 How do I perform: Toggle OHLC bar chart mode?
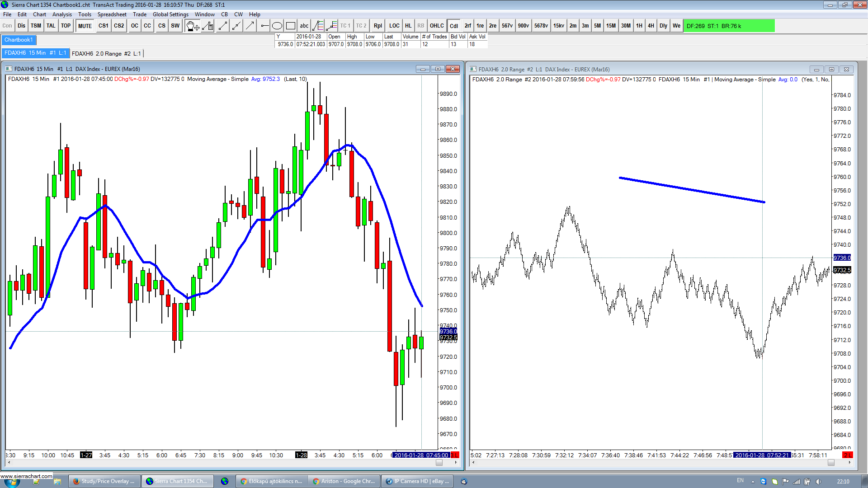tap(437, 26)
